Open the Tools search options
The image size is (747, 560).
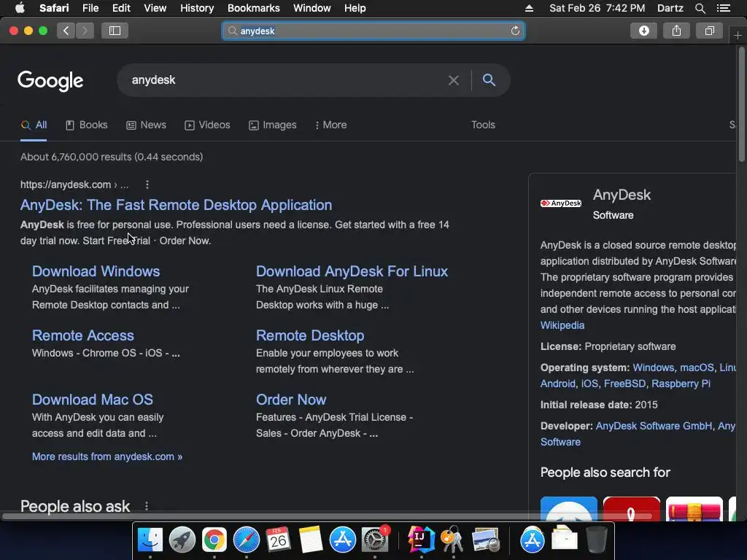(x=483, y=125)
